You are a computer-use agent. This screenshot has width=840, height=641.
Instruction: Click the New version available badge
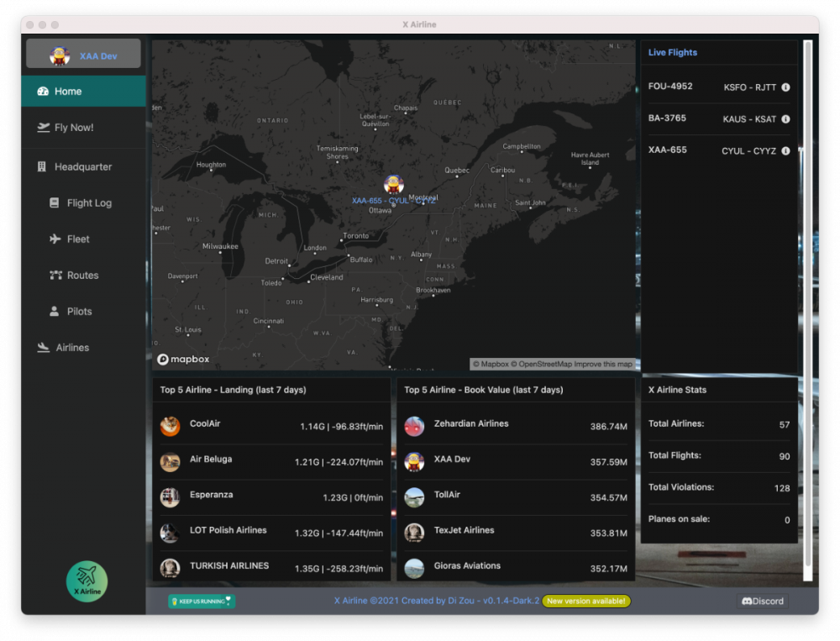(x=585, y=602)
